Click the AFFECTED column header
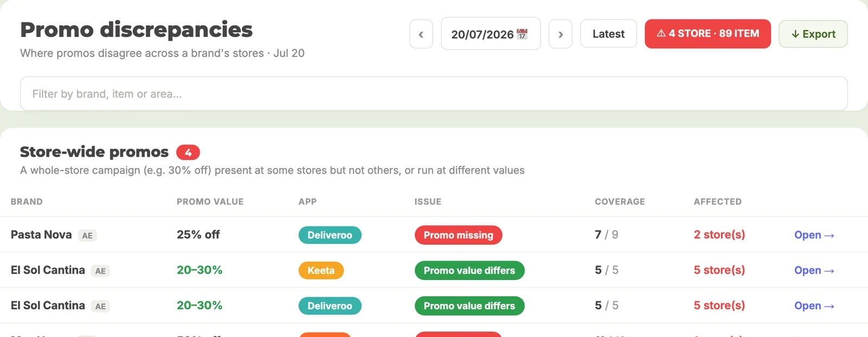This screenshot has width=868, height=337. (x=718, y=202)
